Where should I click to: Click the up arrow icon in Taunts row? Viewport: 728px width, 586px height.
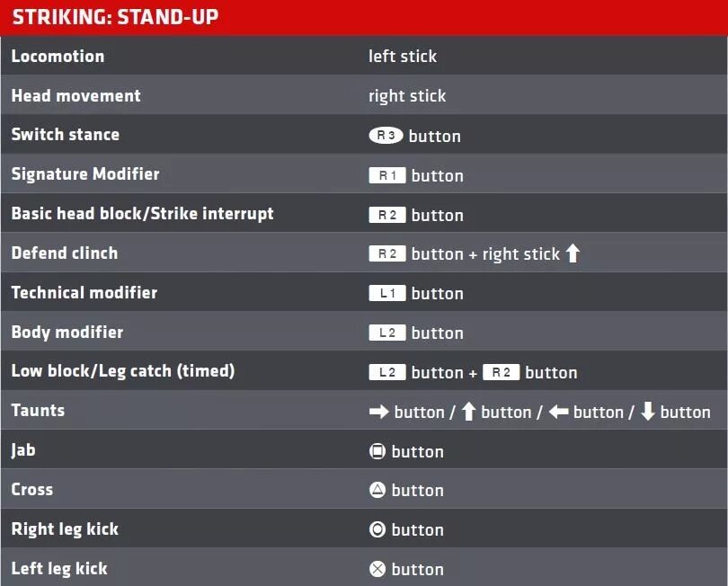469,412
